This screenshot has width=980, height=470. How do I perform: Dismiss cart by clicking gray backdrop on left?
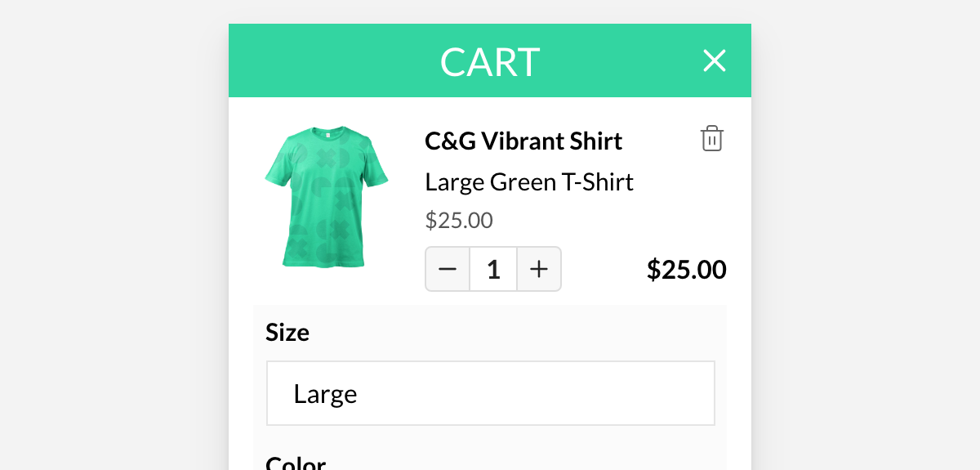pos(114,235)
